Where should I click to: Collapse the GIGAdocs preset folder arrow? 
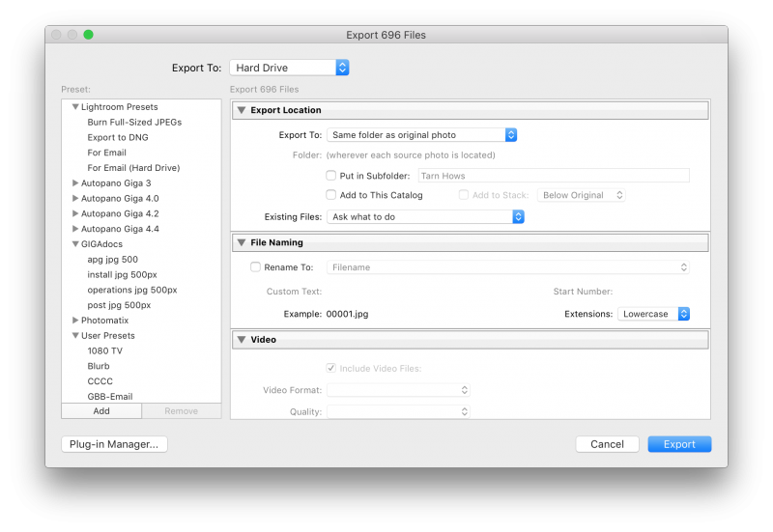tap(75, 244)
